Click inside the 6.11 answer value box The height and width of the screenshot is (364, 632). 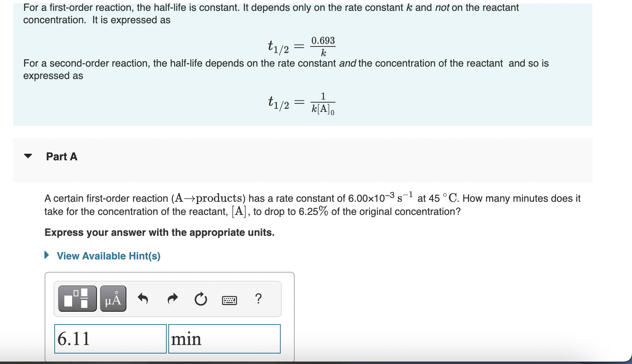coord(111,338)
